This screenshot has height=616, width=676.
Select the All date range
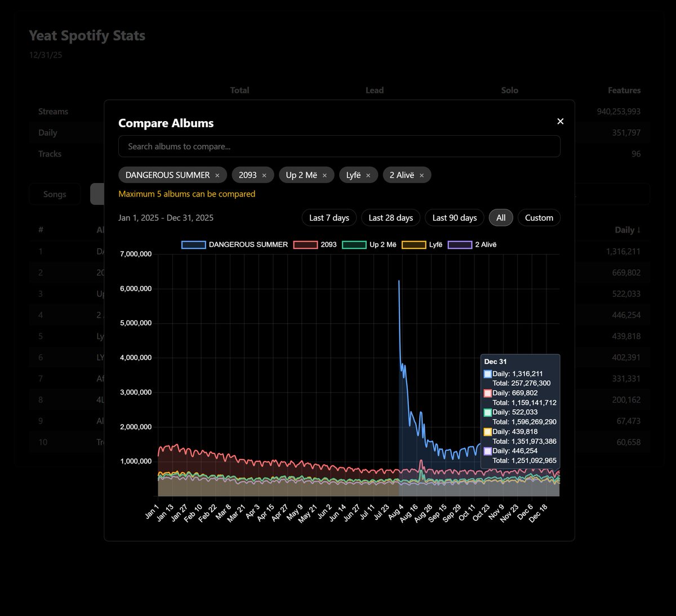[x=501, y=218]
